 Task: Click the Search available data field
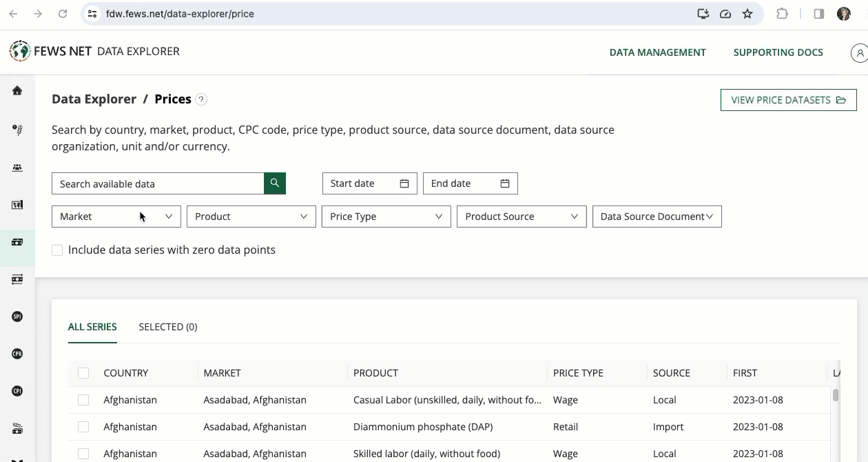pyautogui.click(x=158, y=183)
